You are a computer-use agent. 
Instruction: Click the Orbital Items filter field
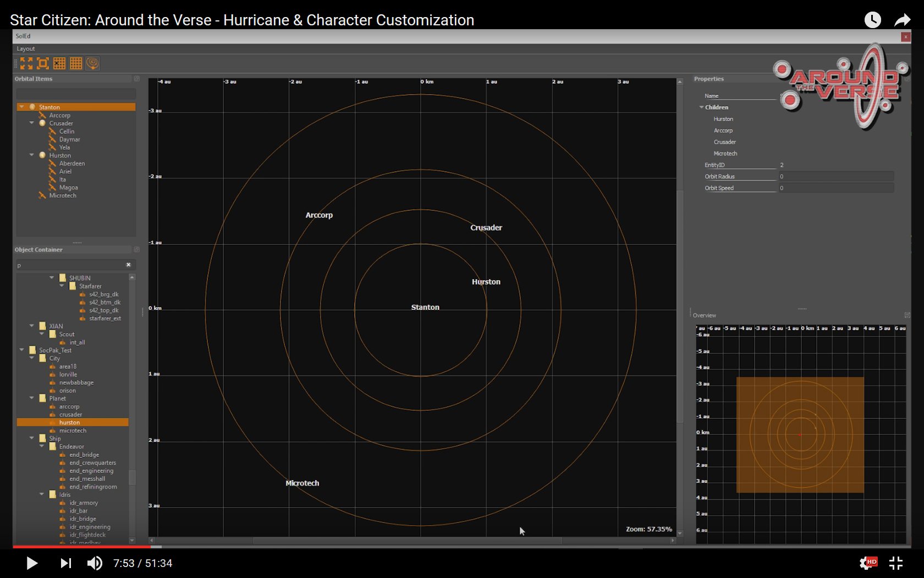(x=76, y=94)
